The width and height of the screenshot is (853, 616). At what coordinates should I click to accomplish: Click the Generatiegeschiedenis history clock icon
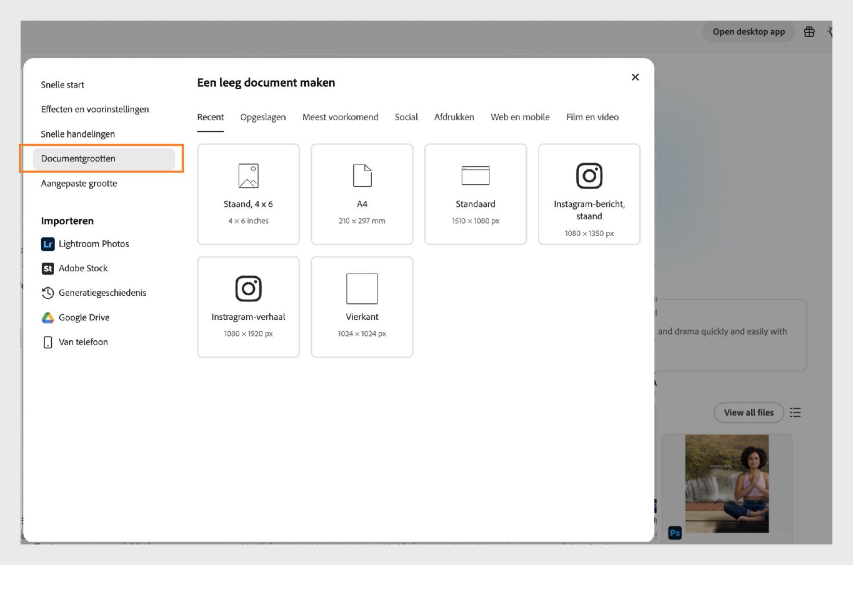(x=48, y=293)
